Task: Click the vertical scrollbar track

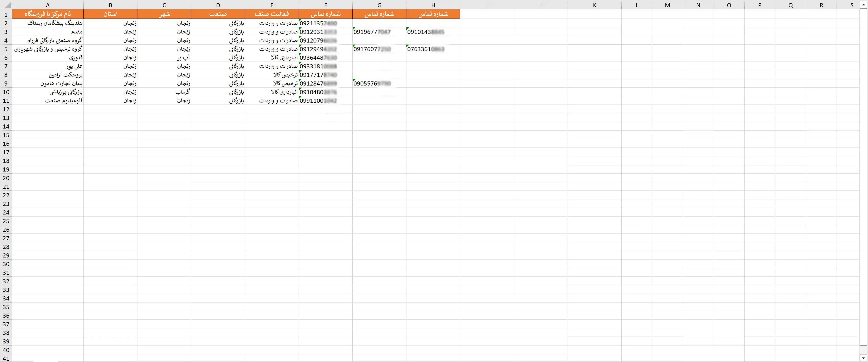Action: [x=863, y=181]
